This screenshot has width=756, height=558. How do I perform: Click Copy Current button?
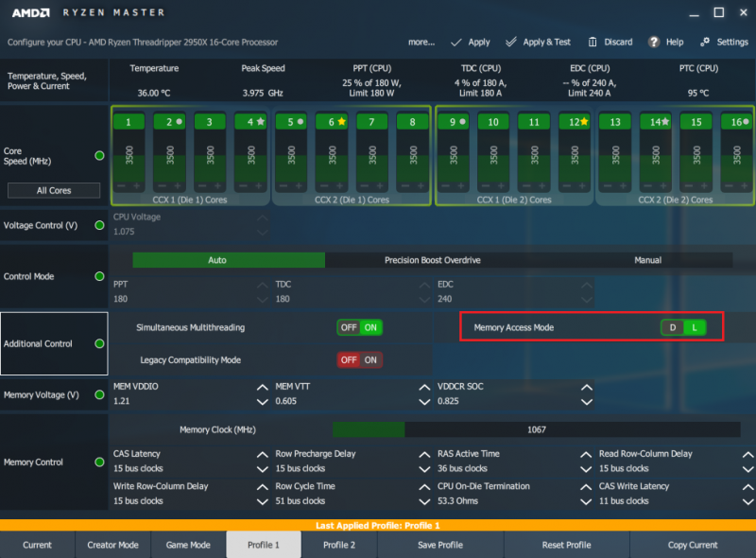pos(693,545)
